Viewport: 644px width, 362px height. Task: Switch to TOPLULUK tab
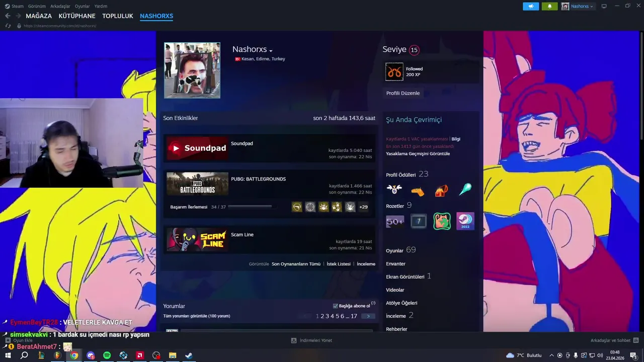(x=118, y=16)
